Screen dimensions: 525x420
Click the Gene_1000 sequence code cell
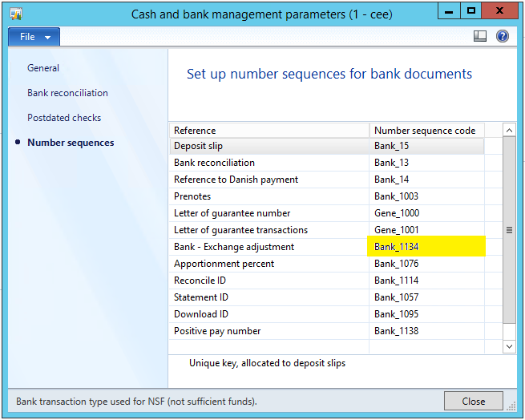[x=425, y=213]
